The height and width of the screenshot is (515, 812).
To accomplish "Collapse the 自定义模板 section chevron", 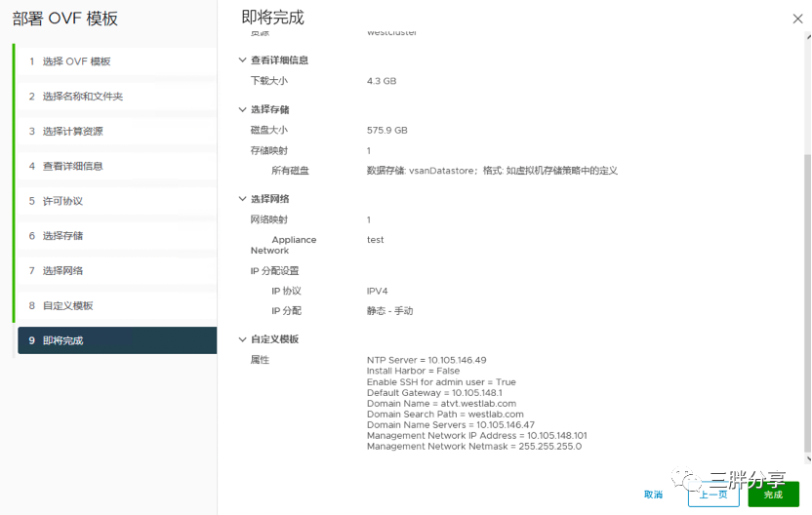I will [x=242, y=339].
